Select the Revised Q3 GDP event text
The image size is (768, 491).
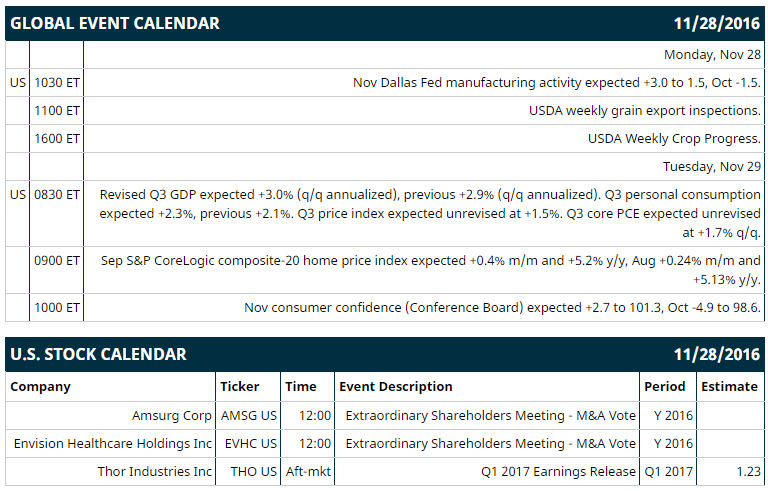tap(430, 214)
